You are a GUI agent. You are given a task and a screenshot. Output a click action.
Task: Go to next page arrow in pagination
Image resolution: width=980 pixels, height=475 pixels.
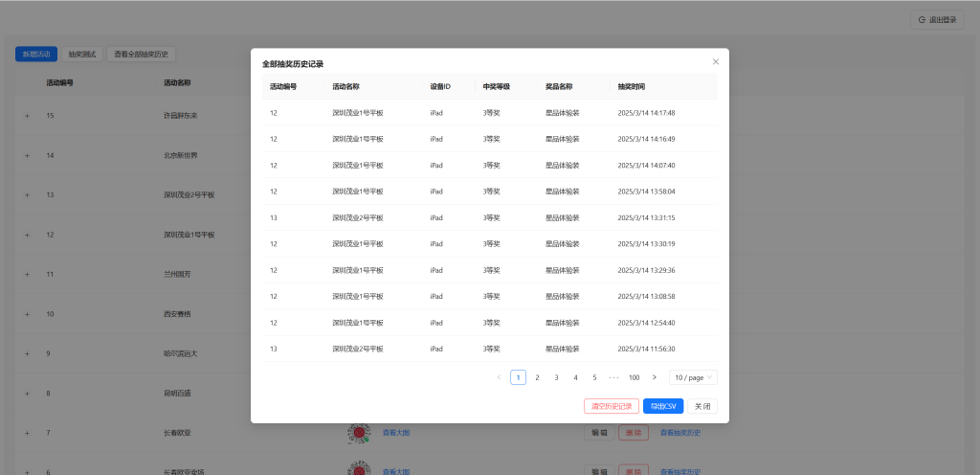[655, 377]
